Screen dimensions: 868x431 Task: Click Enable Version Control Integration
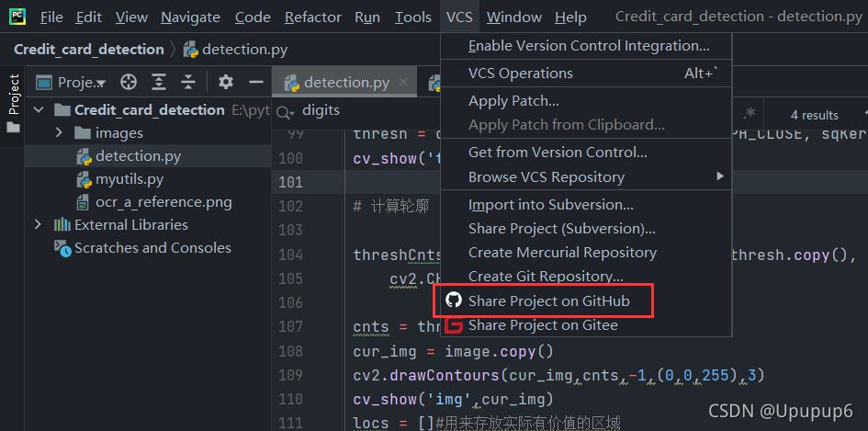pyautogui.click(x=588, y=46)
